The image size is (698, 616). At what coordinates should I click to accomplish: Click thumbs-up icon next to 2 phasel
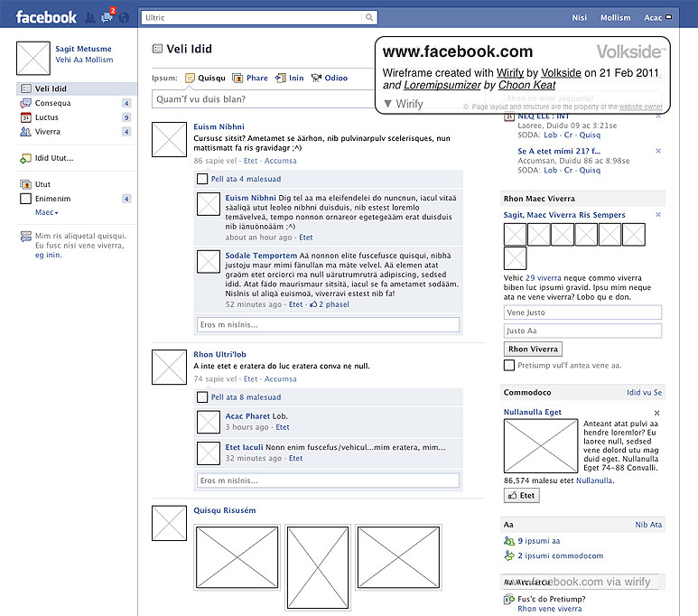point(313,304)
